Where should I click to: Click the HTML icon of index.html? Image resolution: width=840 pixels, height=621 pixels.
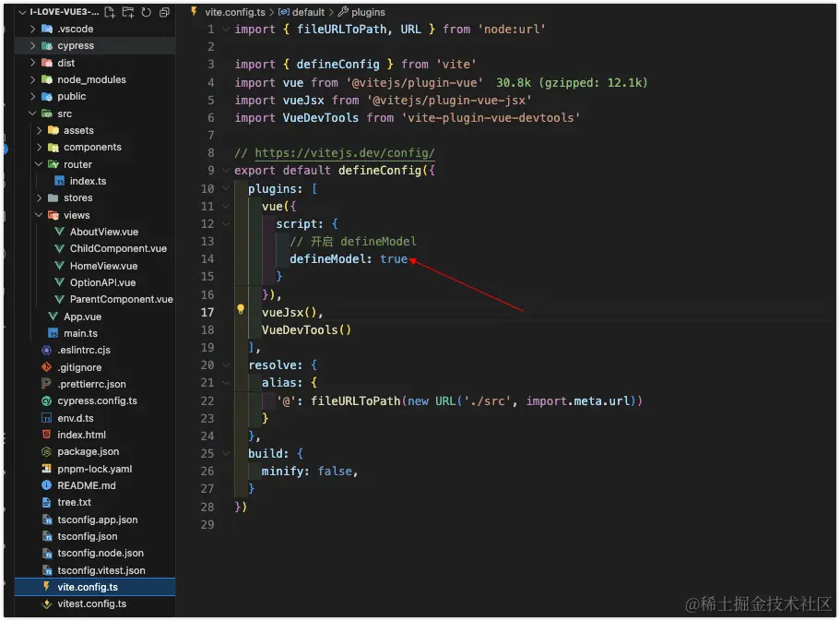point(47,435)
